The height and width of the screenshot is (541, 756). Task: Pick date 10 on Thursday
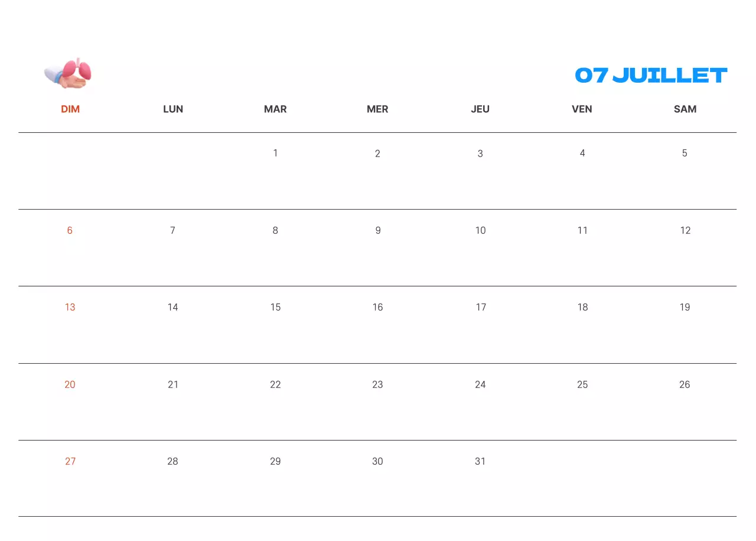[480, 230]
